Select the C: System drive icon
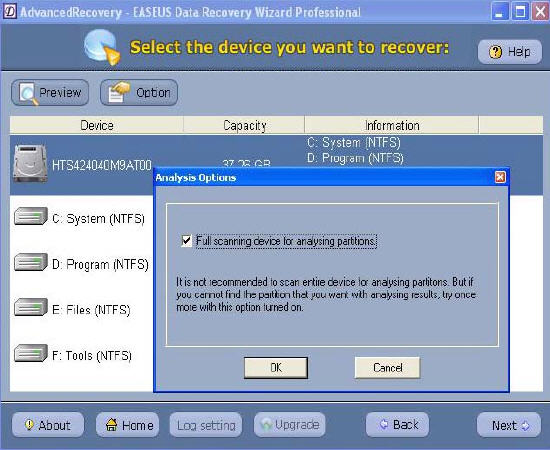The width and height of the screenshot is (550, 450). tap(31, 216)
